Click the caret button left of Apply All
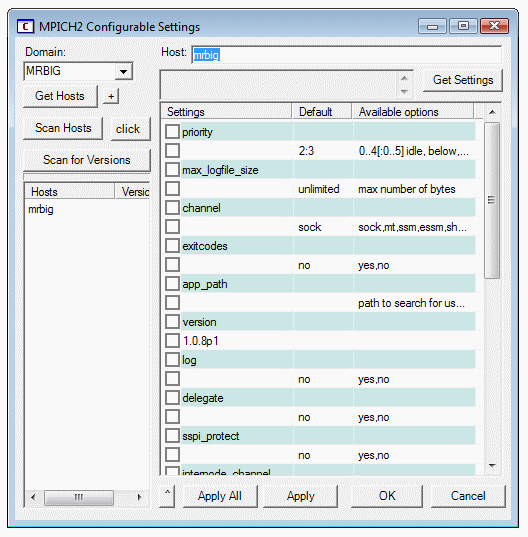 (167, 496)
